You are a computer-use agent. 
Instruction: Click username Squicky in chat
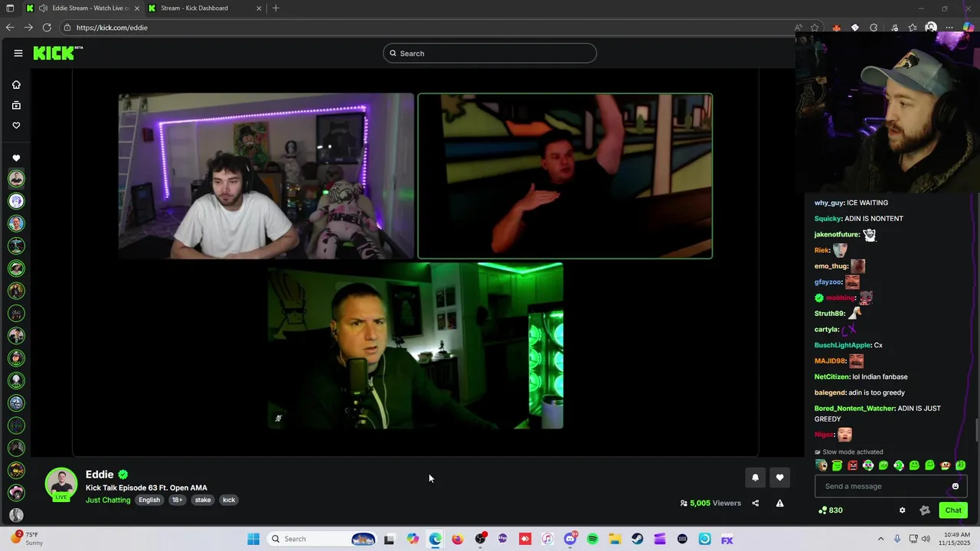pos(827,219)
